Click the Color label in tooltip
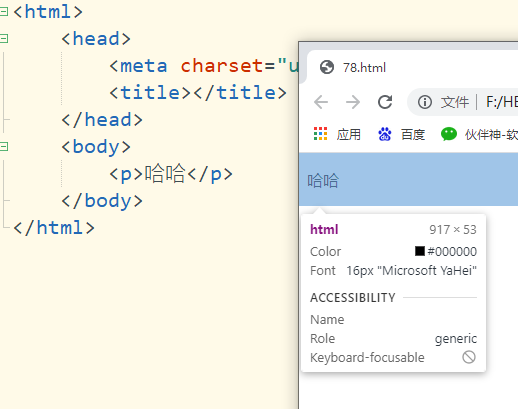Image resolution: width=518 pixels, height=409 pixels. click(325, 251)
